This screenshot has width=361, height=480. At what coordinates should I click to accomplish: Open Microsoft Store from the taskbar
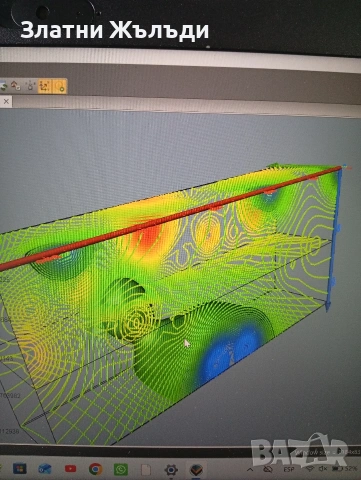pyautogui.click(x=19, y=469)
